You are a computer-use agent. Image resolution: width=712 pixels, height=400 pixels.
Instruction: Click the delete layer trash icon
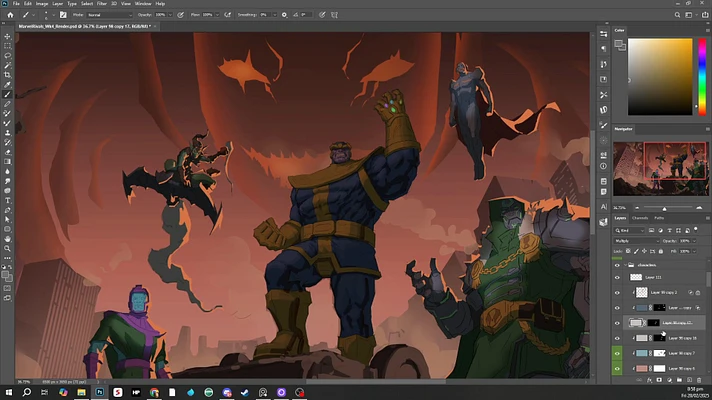click(699, 380)
